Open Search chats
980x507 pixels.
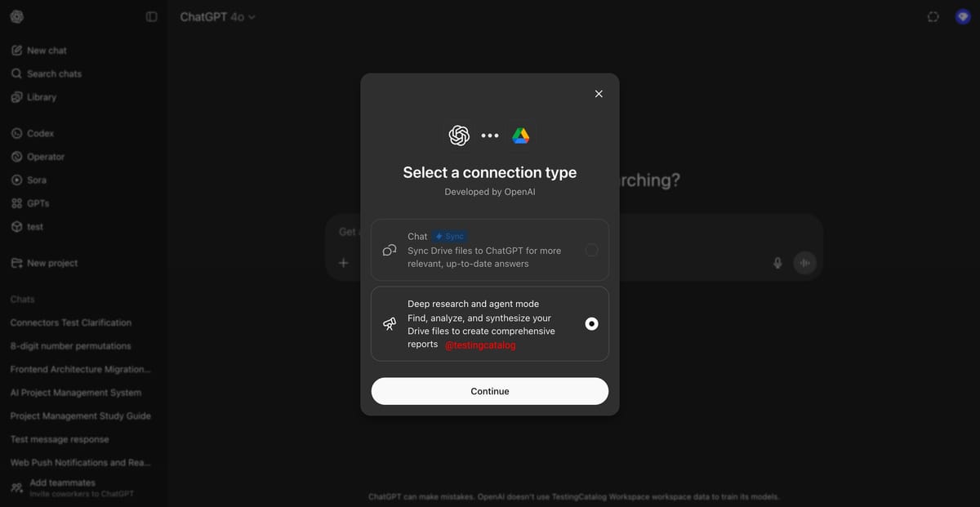(47, 73)
